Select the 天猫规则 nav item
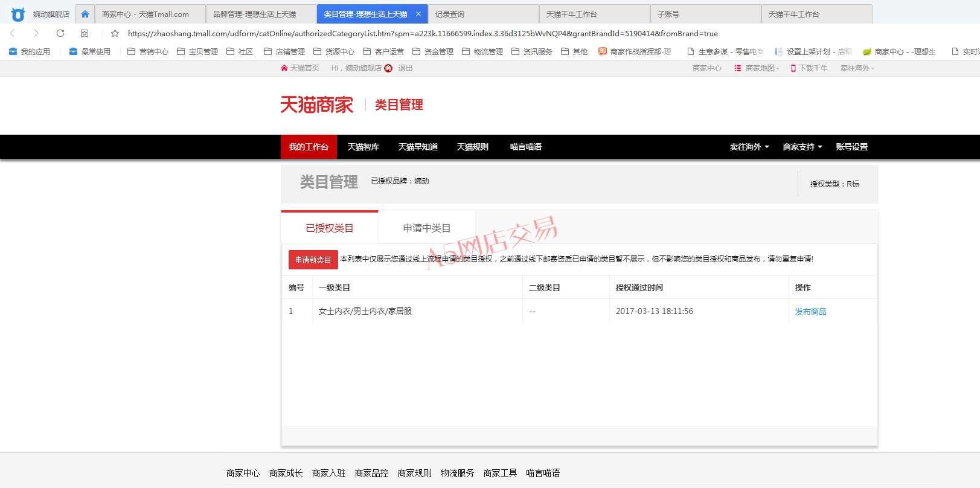 pyautogui.click(x=473, y=147)
